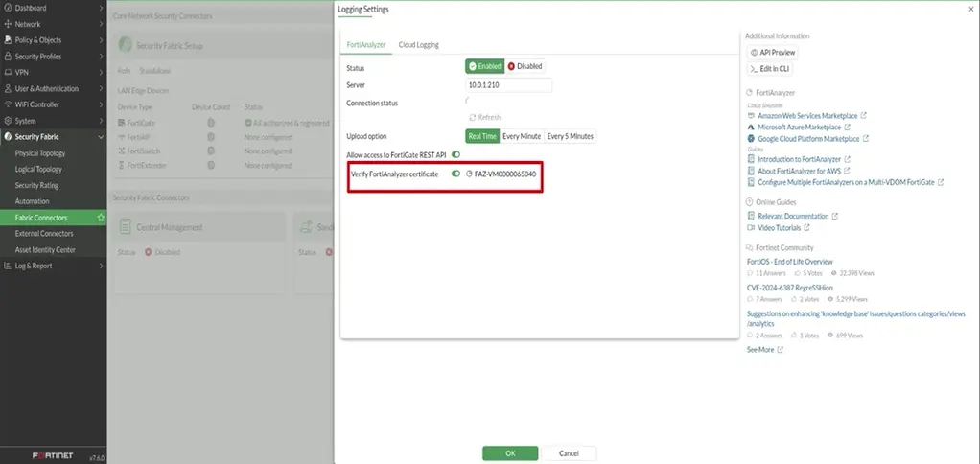This screenshot has width=980, height=464.
Task: Select Every Minute upload option
Action: point(522,136)
